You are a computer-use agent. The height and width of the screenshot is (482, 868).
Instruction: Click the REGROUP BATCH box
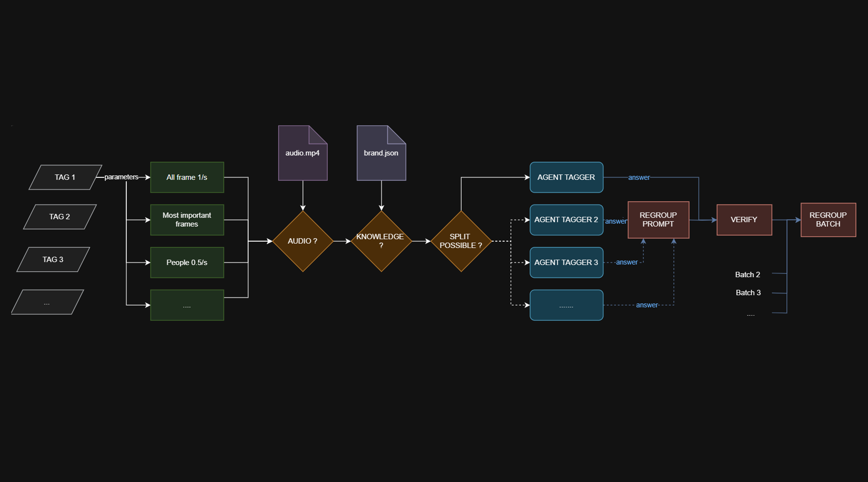pyautogui.click(x=828, y=220)
